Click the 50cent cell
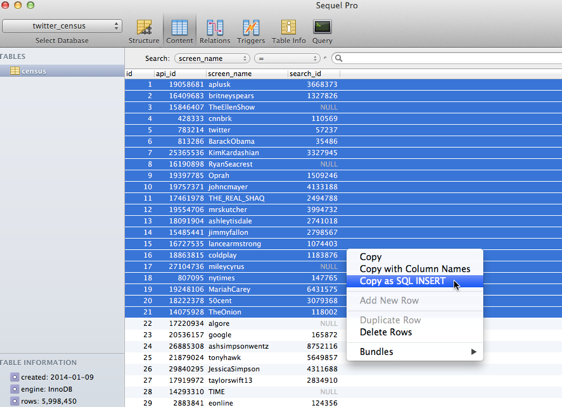Image resolution: width=562 pixels, height=407 pixels. point(220,301)
